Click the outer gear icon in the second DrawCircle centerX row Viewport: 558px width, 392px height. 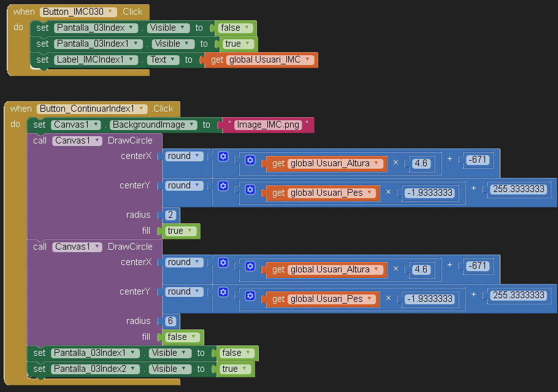[223, 263]
